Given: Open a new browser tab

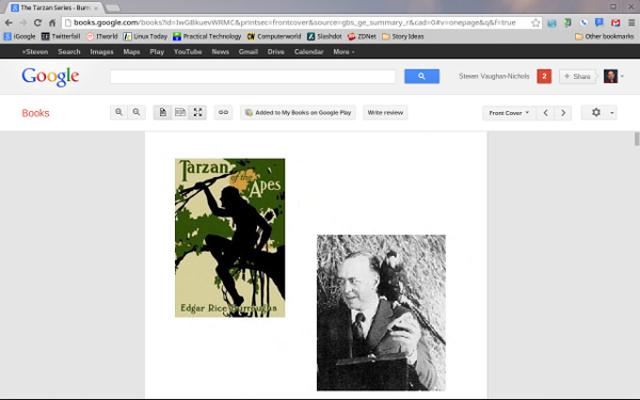Looking at the screenshot, I should (x=113, y=8).
